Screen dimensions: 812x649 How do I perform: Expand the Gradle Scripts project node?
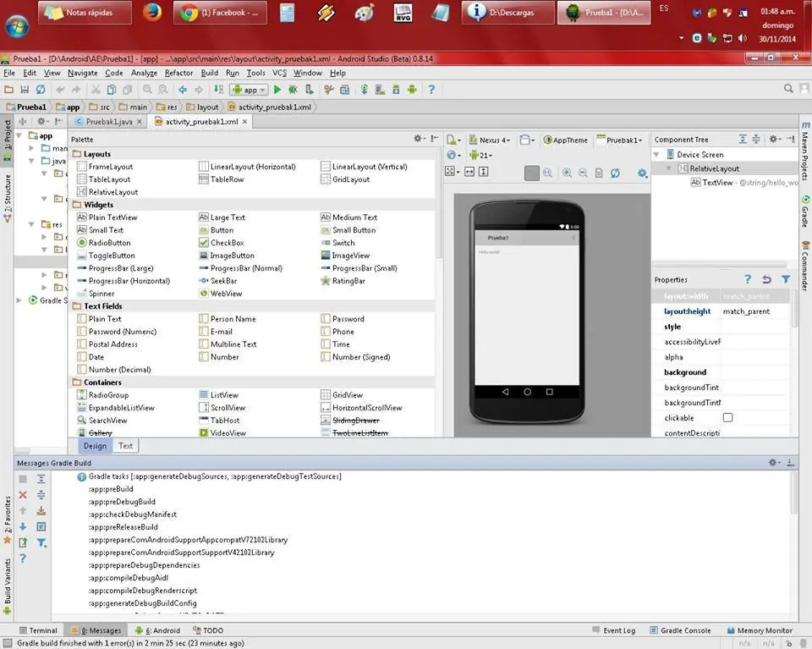tap(19, 300)
